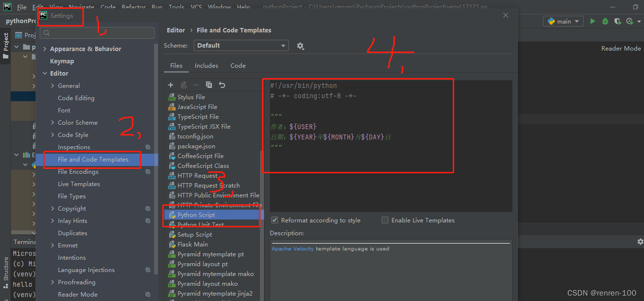Click the Profile run clock icon

[x=629, y=21]
